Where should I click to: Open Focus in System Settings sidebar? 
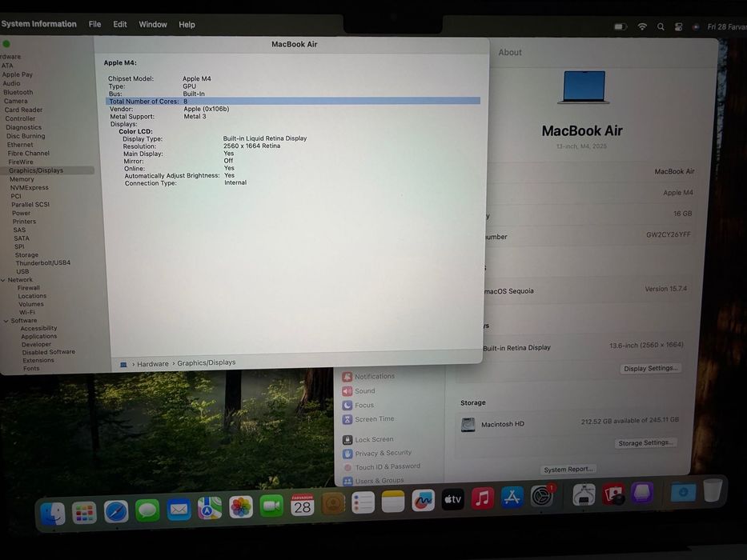click(x=358, y=406)
